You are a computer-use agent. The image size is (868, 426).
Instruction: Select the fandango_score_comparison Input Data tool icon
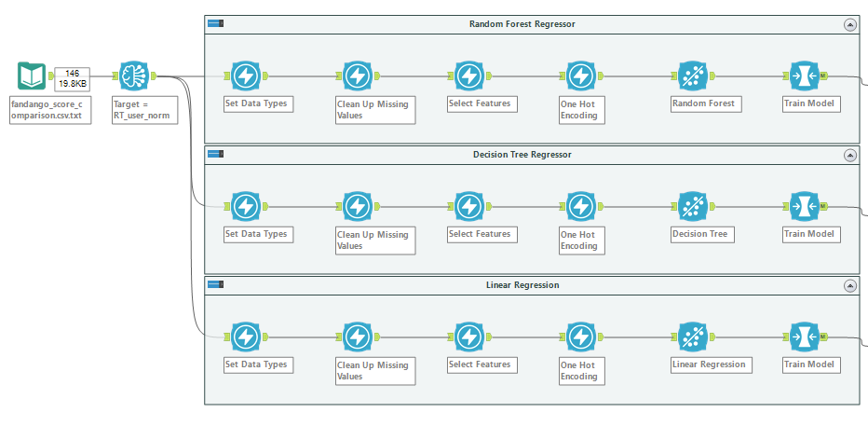point(32,76)
